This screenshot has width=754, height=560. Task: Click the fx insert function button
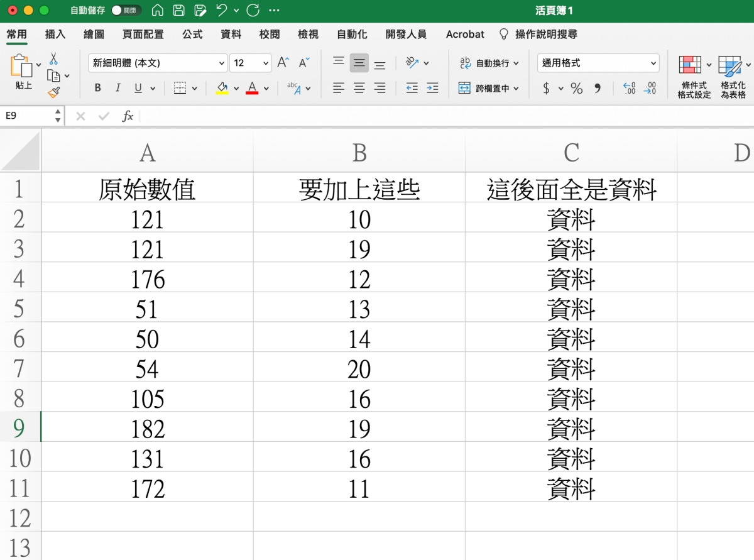point(128,116)
